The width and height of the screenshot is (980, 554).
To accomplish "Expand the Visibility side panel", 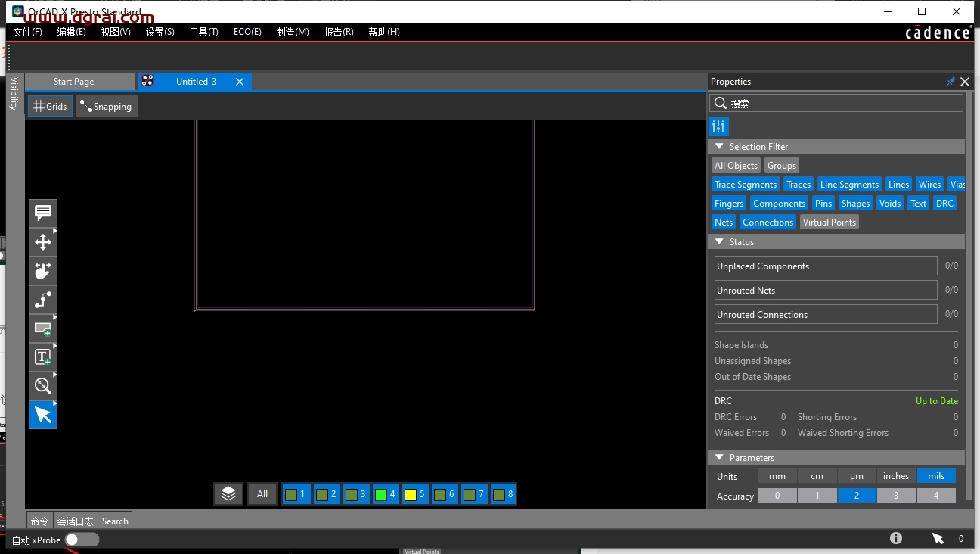I will pos(14,94).
